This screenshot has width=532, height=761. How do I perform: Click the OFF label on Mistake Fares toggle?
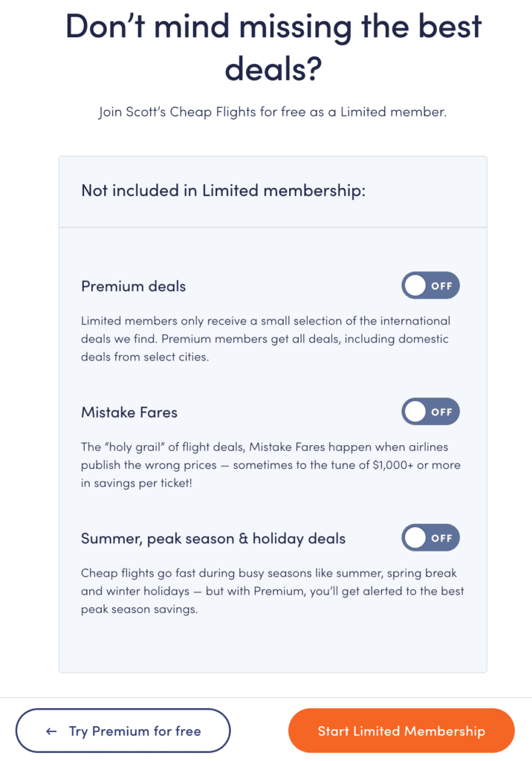[x=441, y=412]
